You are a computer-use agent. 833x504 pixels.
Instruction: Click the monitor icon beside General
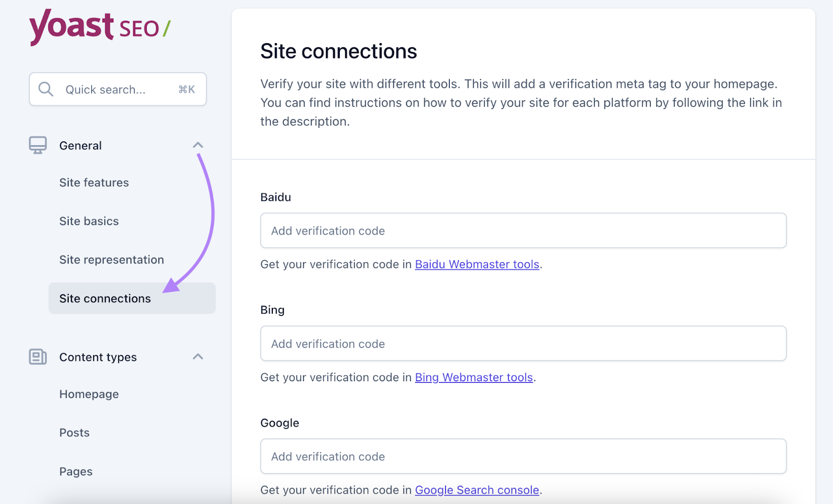pyautogui.click(x=37, y=145)
